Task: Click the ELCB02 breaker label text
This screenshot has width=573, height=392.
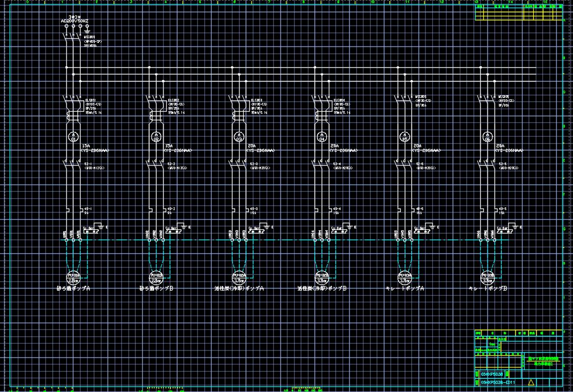Action: point(174,100)
